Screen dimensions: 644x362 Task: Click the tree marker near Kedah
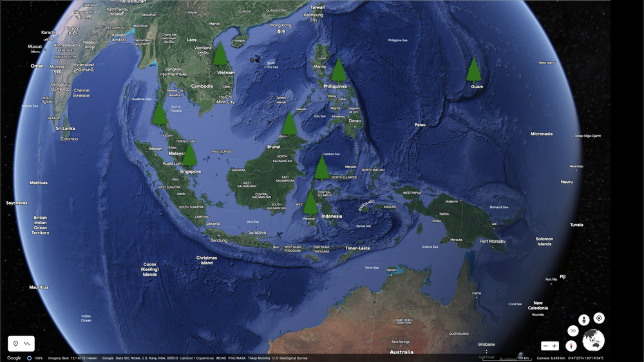coord(159,113)
